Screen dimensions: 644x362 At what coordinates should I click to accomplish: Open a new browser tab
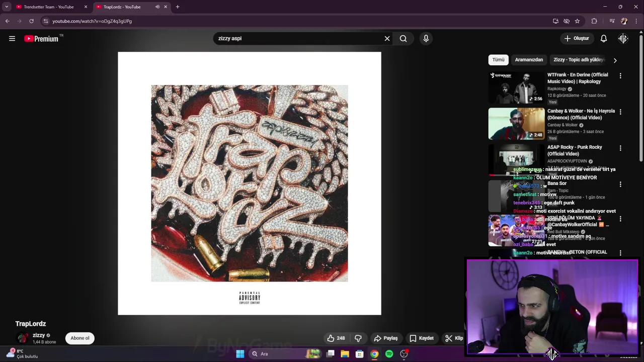[x=177, y=7]
